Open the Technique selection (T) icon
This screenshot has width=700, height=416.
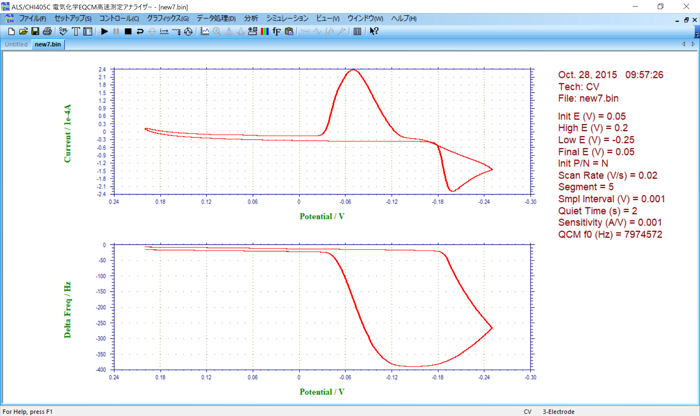point(76,31)
